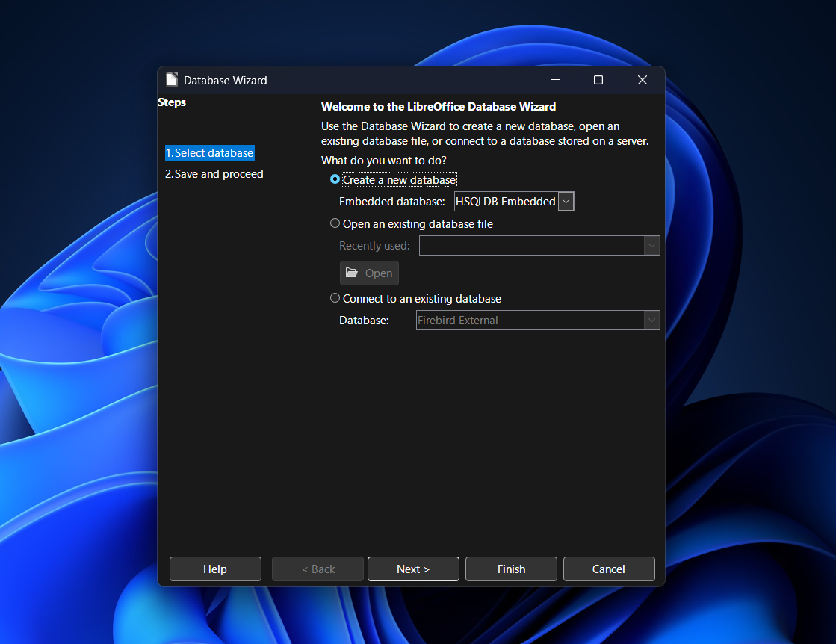Click the Embedded database: label
Screen dimensions: 836x644
(x=392, y=202)
